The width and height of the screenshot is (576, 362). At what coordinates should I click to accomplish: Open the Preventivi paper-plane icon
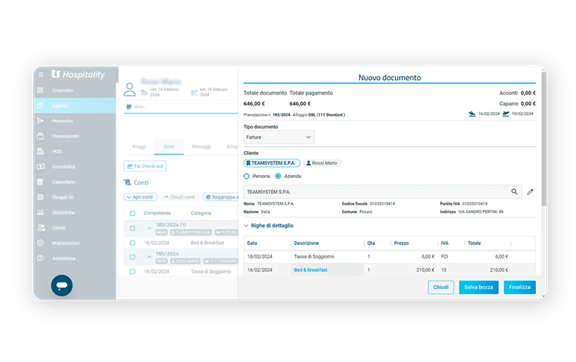coord(40,121)
